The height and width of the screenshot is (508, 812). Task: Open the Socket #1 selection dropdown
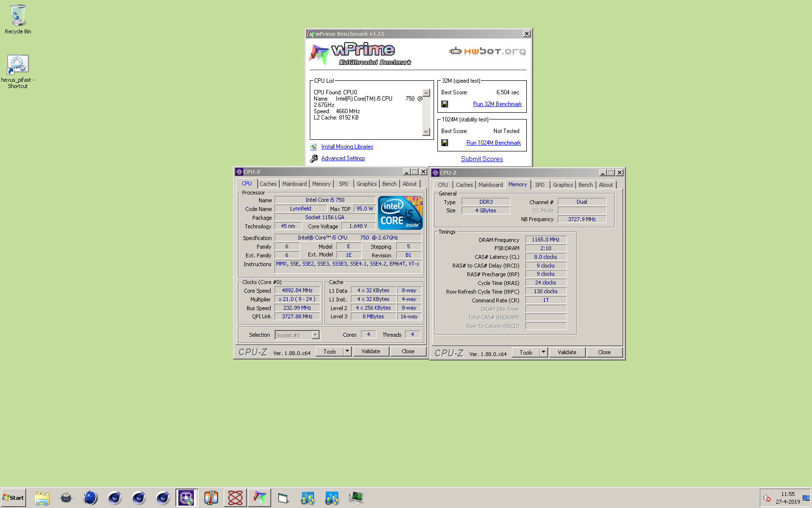click(297, 335)
